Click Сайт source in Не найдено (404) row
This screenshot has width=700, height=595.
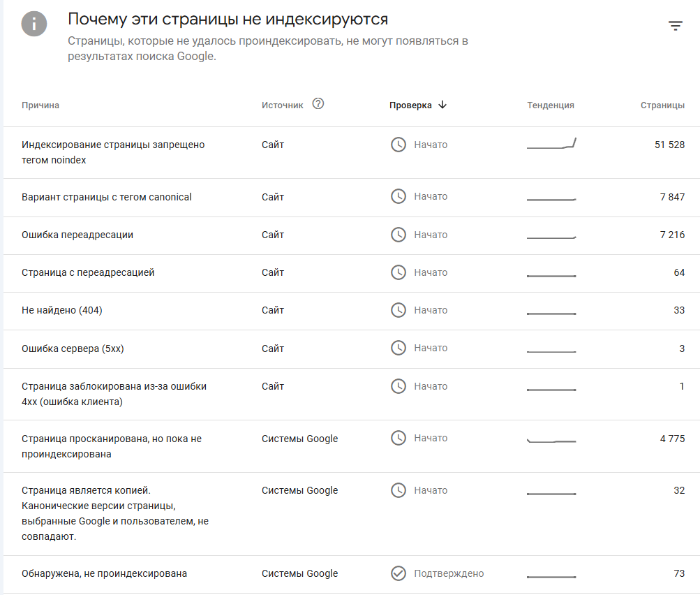(x=273, y=310)
